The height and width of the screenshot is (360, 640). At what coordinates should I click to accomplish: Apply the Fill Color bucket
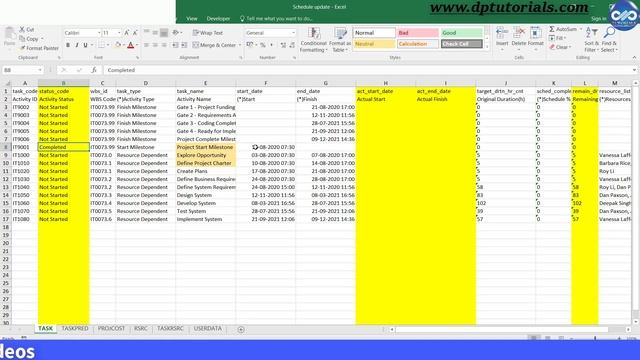[x=118, y=45]
